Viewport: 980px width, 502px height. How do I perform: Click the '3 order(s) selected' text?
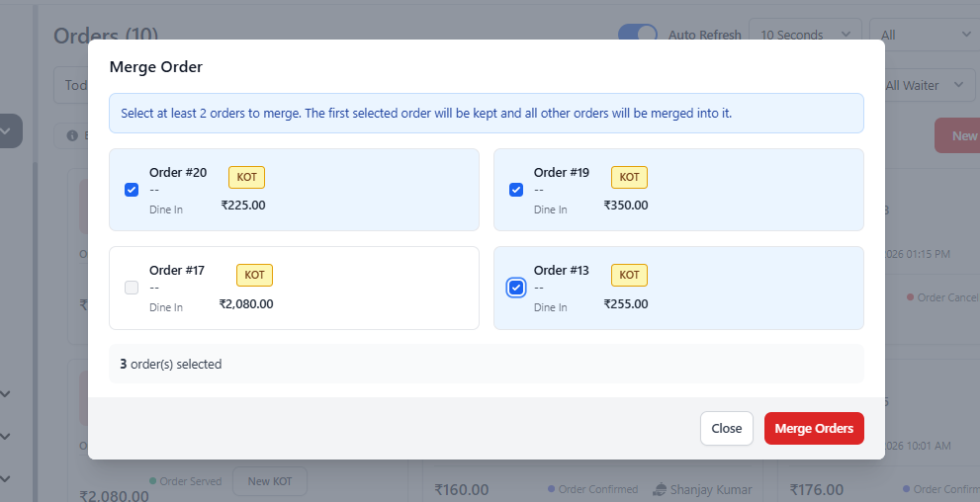pos(171,364)
